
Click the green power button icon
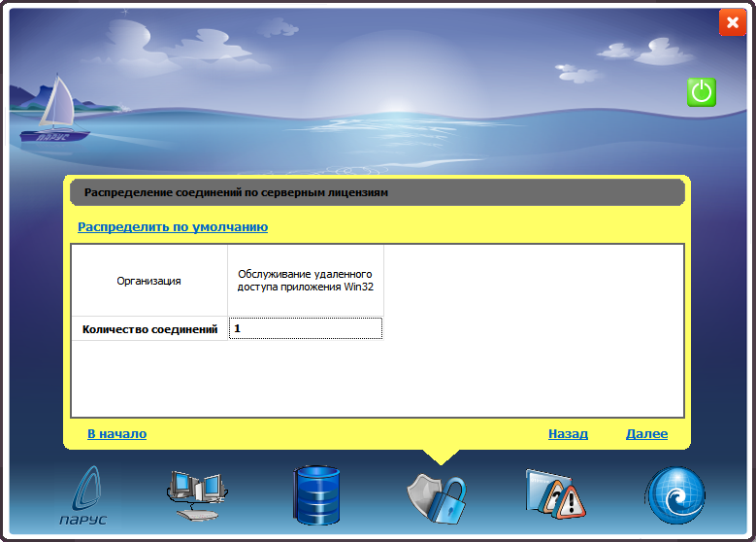[701, 91]
